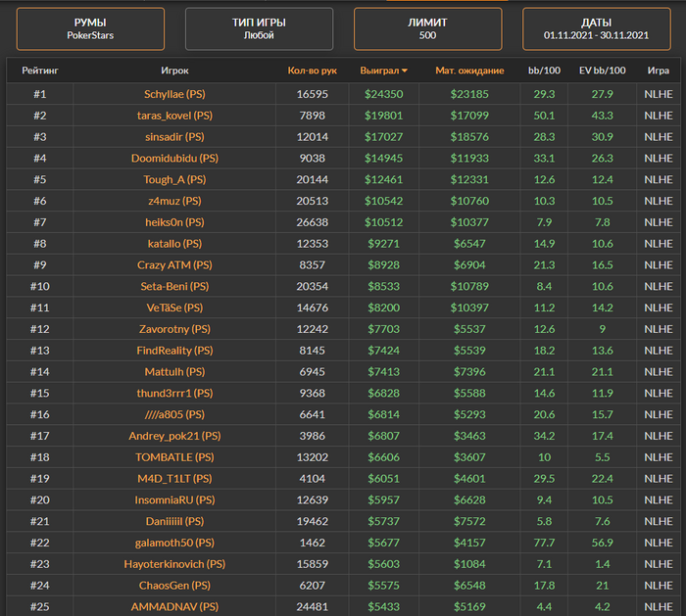The width and height of the screenshot is (686, 616).
Task: Open taras_kovel (PS) player link
Action: [x=174, y=116]
